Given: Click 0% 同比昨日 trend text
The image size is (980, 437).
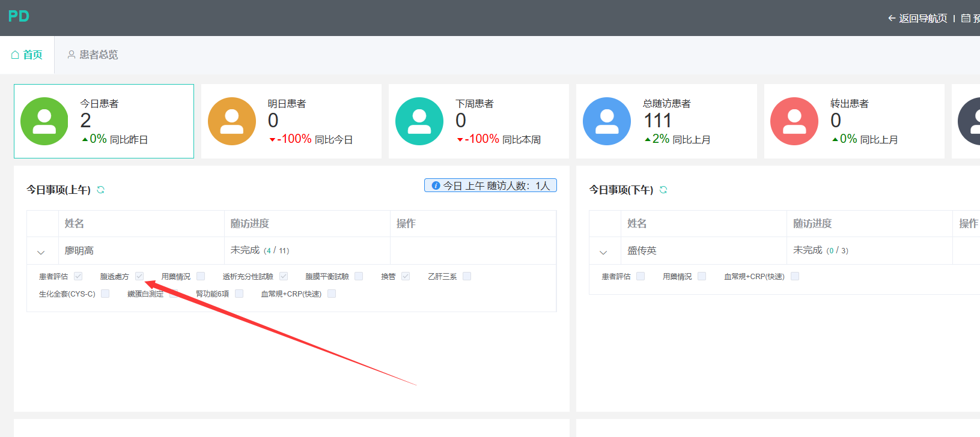Looking at the screenshot, I should click(115, 139).
